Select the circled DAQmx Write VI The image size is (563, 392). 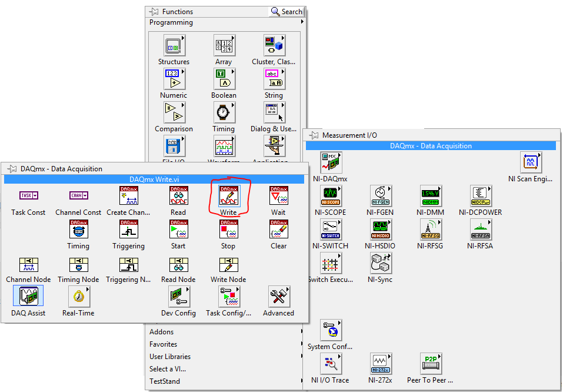click(x=228, y=195)
